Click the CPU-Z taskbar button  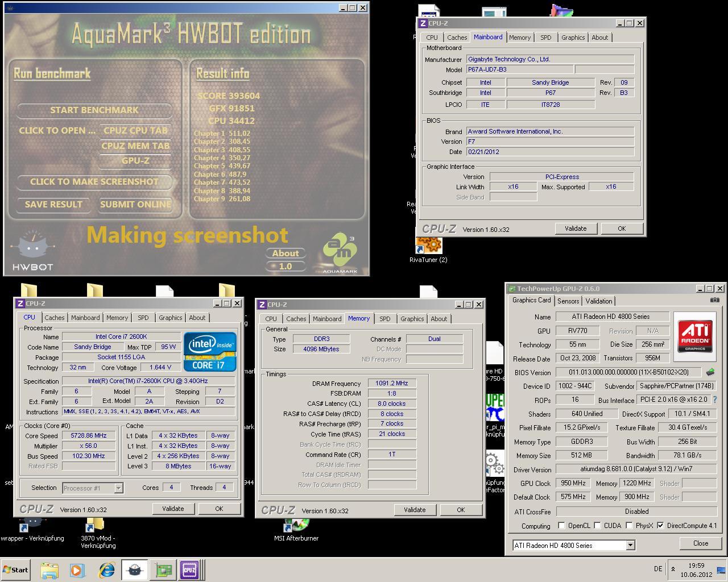[190, 570]
